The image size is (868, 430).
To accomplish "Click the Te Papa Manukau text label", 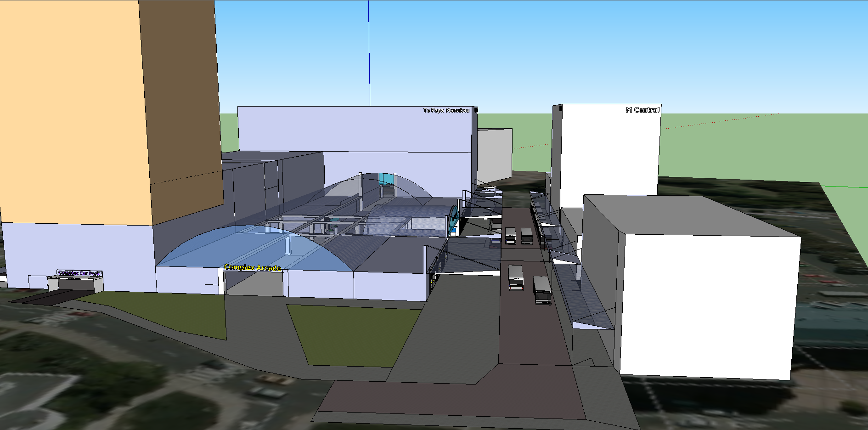I will 446,110.
